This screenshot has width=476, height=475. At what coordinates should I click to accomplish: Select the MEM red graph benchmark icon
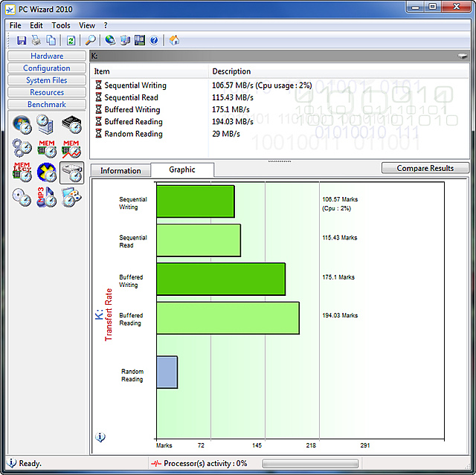point(71,149)
